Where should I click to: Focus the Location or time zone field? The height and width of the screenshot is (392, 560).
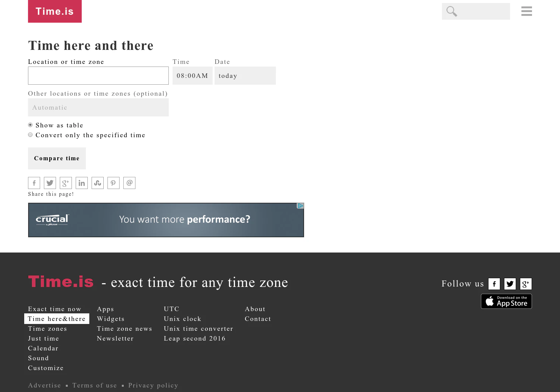tap(98, 76)
